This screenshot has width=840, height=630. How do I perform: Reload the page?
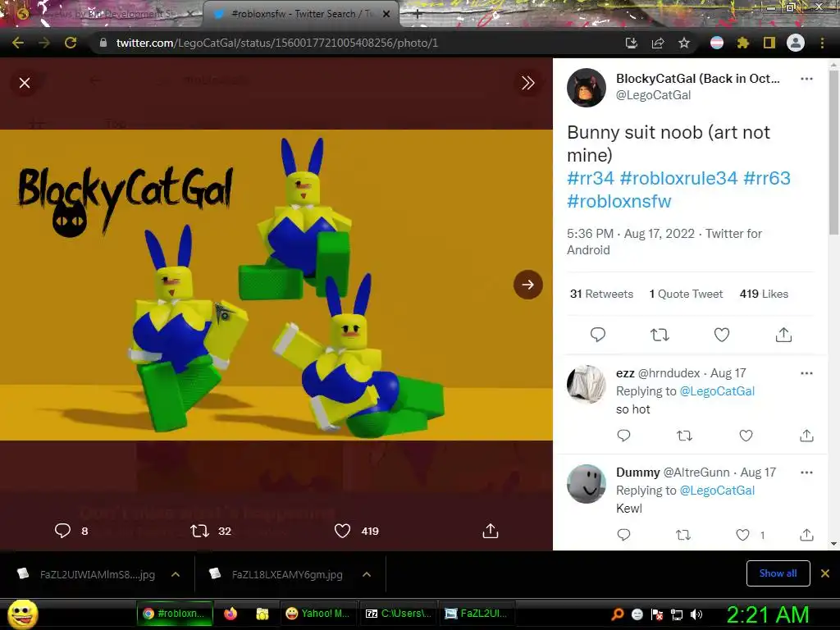coord(71,43)
